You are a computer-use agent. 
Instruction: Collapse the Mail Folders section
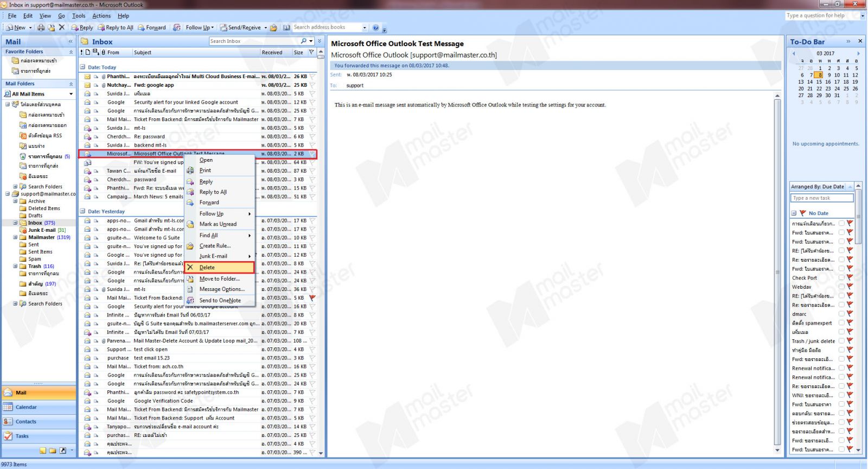(x=71, y=84)
